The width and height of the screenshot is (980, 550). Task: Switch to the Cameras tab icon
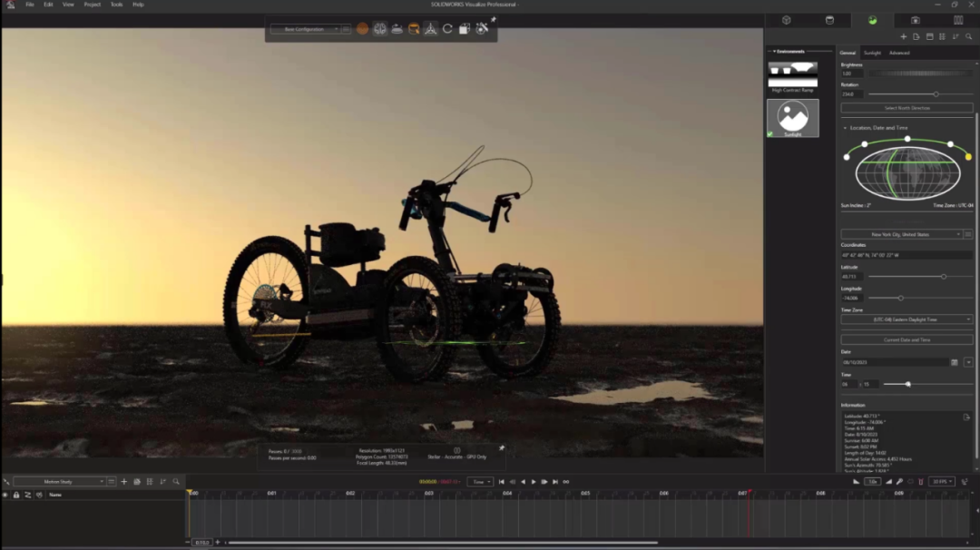915,20
